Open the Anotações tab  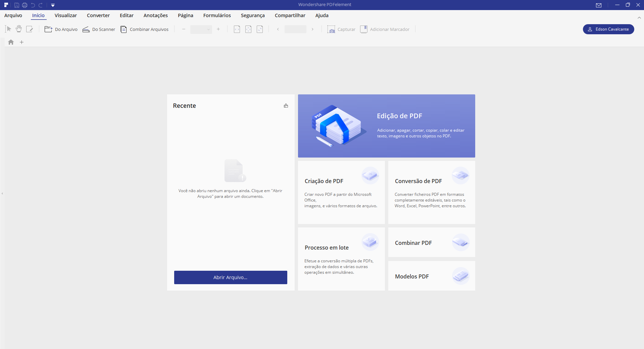point(156,15)
